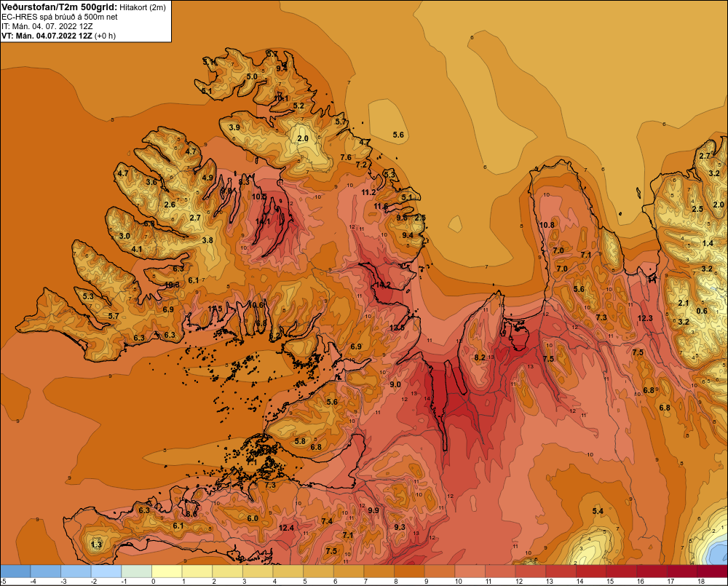The height and width of the screenshot is (586, 728).
Task: Click the legend swatch between -5 and -4
Action: click(x=15, y=571)
